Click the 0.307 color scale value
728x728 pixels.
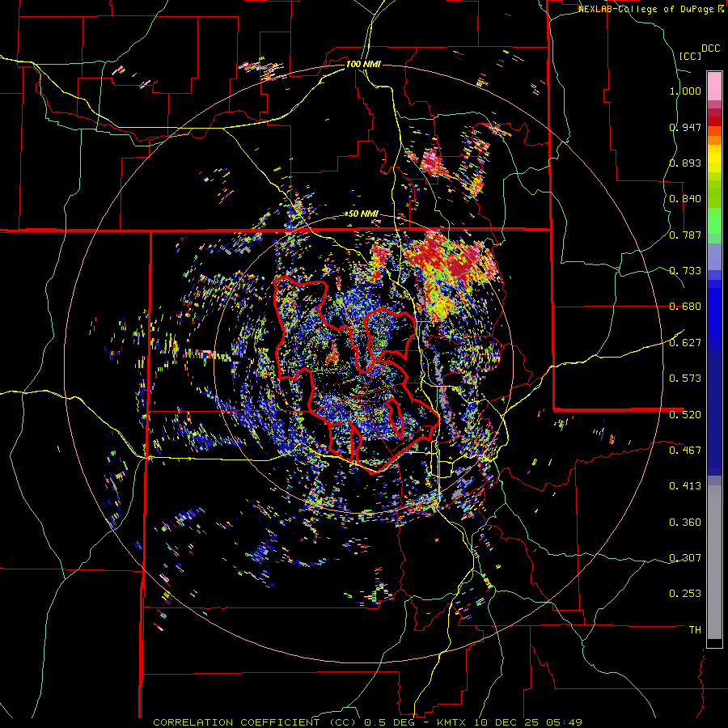685,557
